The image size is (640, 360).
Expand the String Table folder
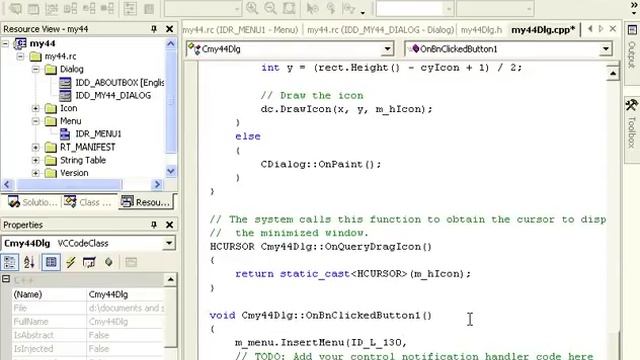(36, 160)
